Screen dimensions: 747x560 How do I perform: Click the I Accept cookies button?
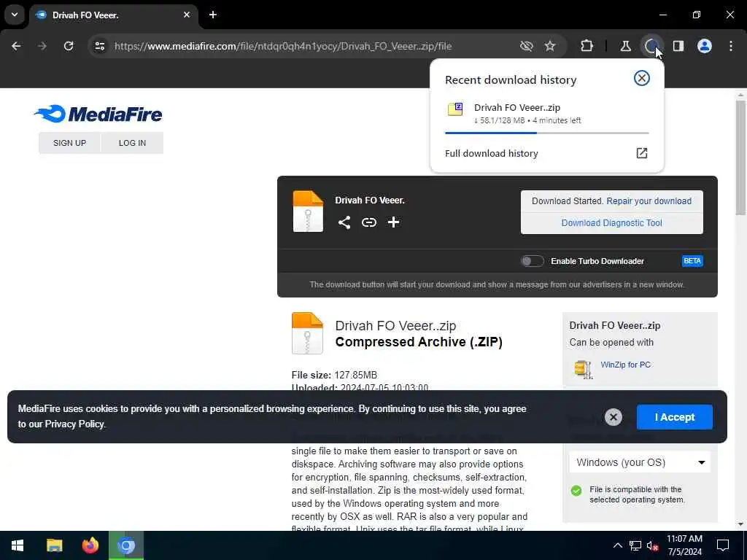[675, 417]
